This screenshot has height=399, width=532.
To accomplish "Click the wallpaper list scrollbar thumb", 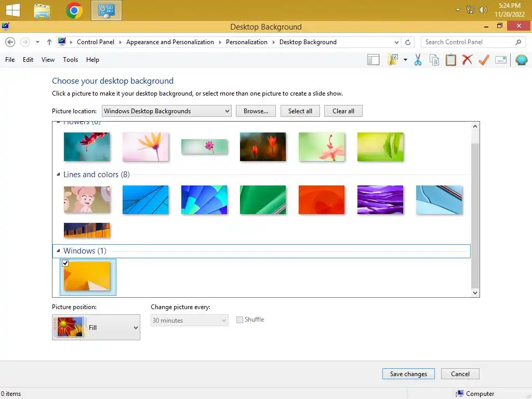I will coord(475,215).
